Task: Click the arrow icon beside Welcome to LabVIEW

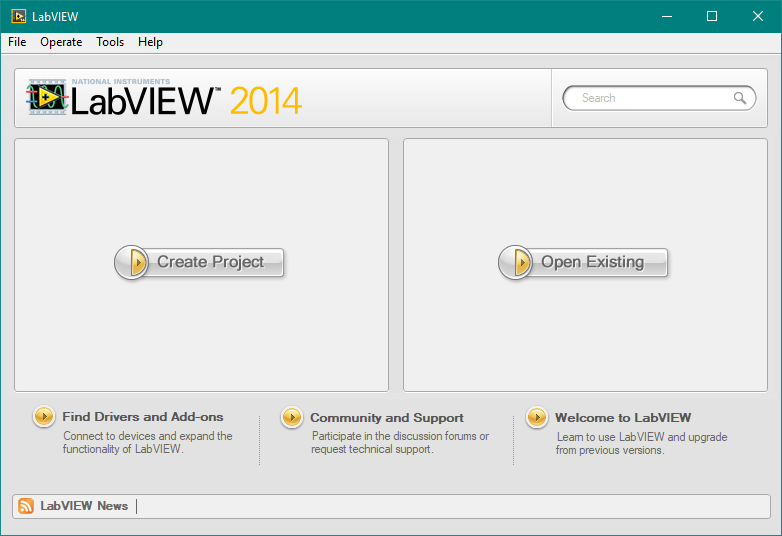Action: [x=537, y=417]
